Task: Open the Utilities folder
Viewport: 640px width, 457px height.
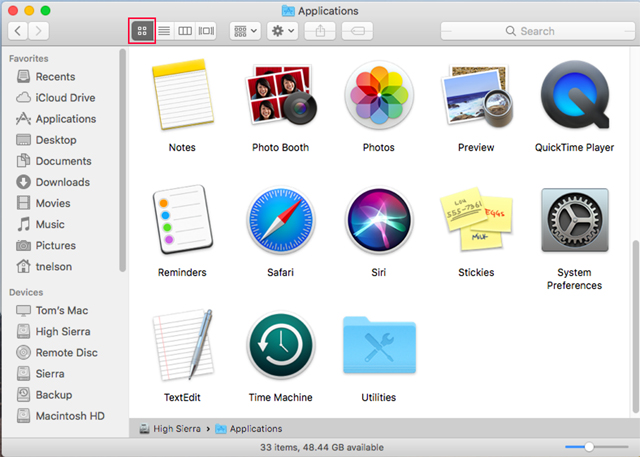Action: click(378, 346)
